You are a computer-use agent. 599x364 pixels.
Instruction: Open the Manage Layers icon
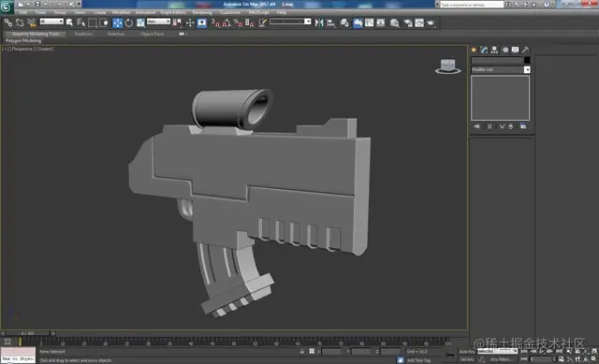[344, 22]
